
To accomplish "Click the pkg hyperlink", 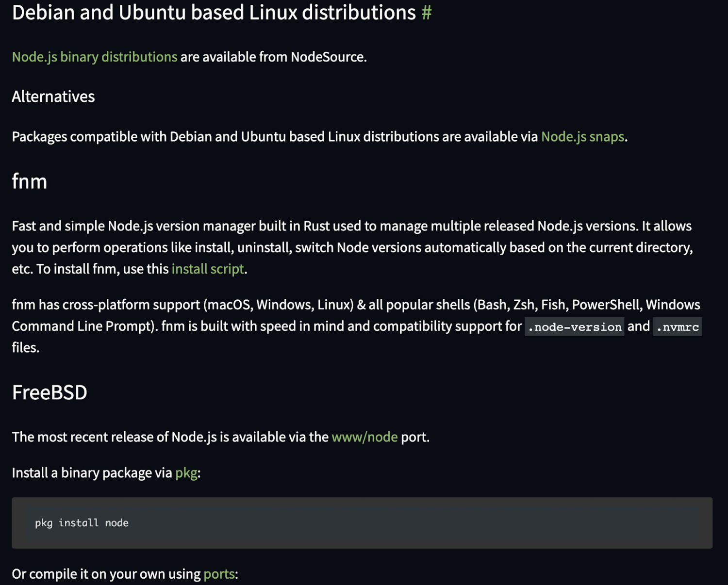I will tap(187, 472).
